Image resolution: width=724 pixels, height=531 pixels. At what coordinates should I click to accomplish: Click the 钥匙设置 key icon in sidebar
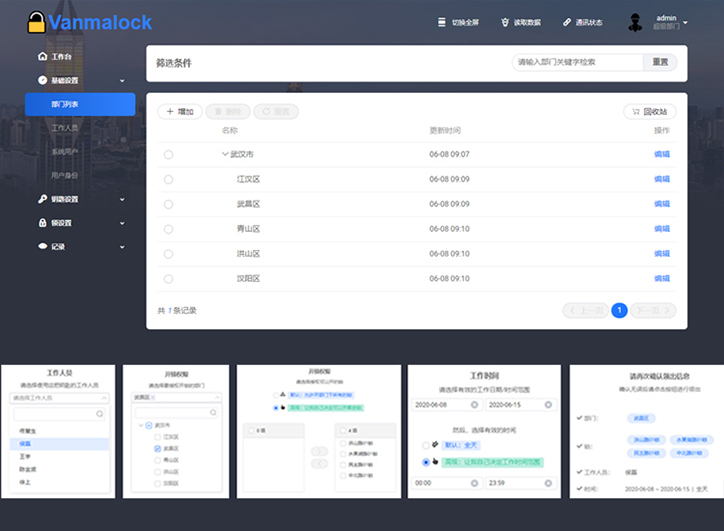(x=42, y=199)
